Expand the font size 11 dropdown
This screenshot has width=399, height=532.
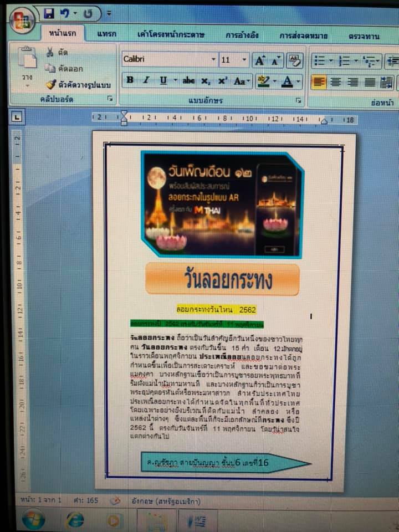[x=244, y=60]
